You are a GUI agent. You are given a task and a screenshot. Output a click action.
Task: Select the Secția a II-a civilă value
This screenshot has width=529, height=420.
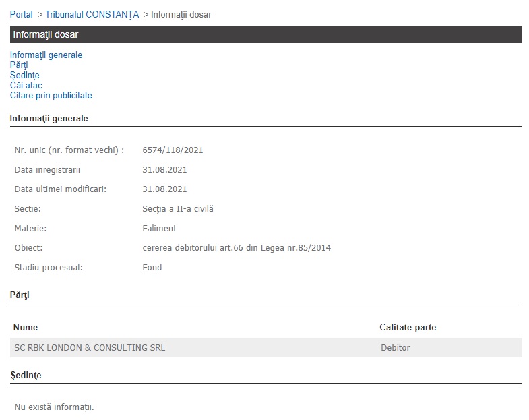click(x=178, y=209)
